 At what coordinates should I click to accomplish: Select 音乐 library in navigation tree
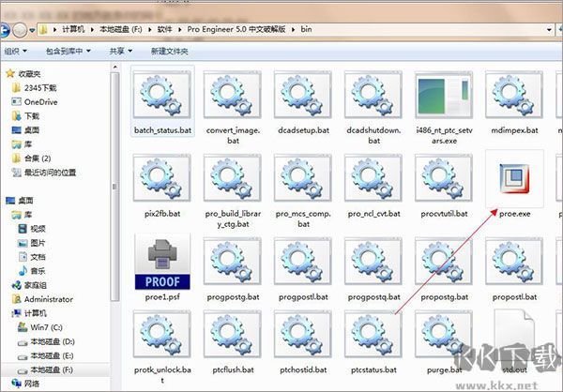click(32, 271)
